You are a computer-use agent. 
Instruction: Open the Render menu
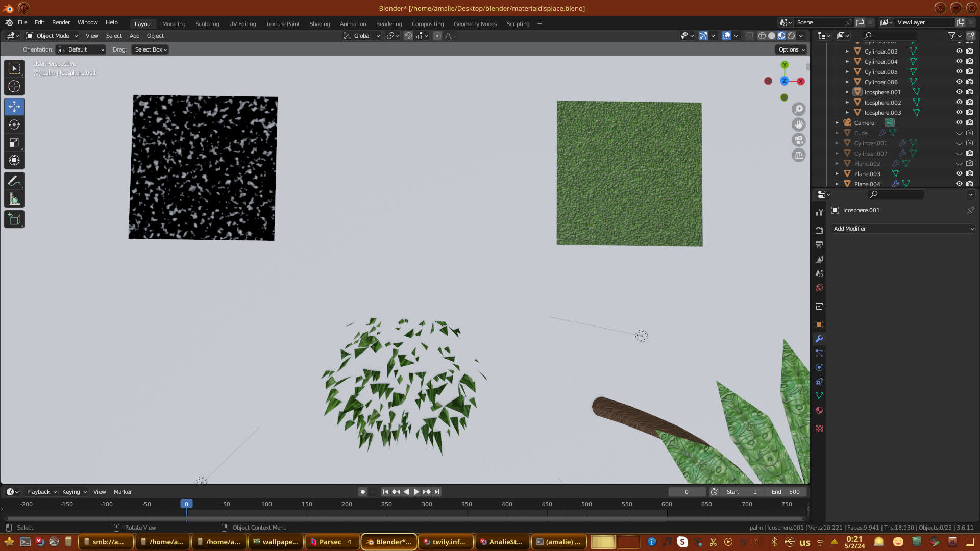pyautogui.click(x=61, y=22)
